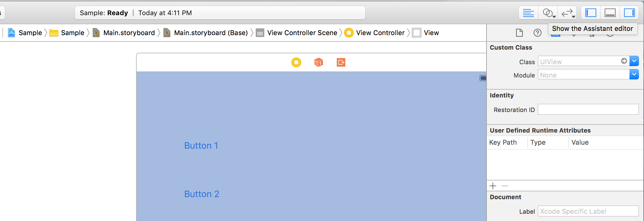Image resolution: width=644 pixels, height=221 pixels.
Task: Open the Quick Help inspector
Action: point(538,32)
